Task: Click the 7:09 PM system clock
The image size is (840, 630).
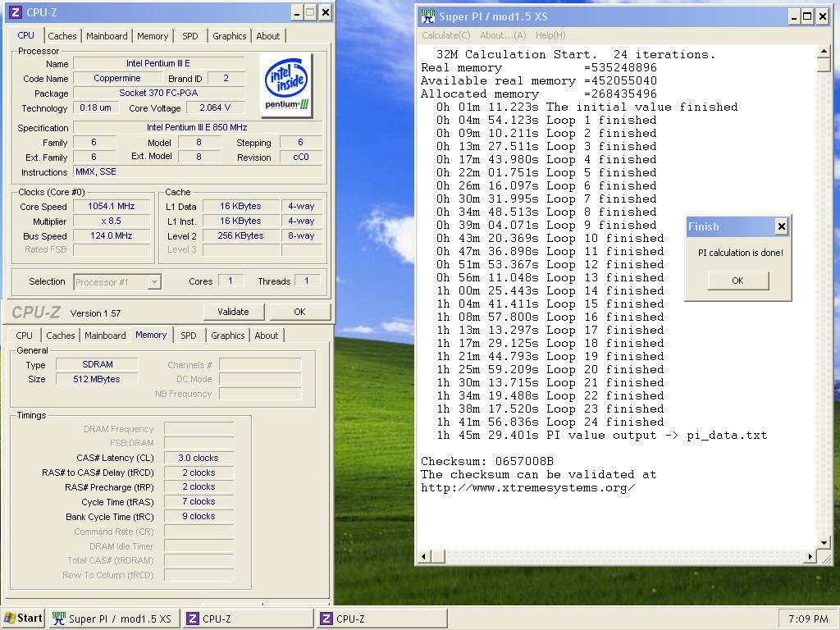Action: pos(808,619)
